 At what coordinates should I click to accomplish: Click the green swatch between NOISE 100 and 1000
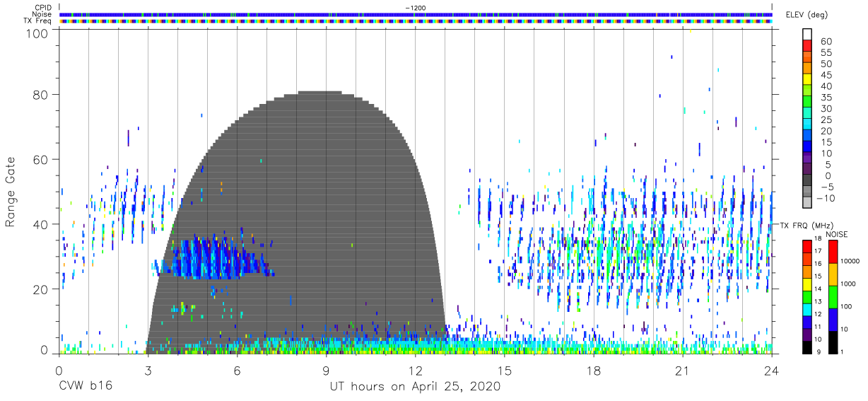pyautogui.click(x=833, y=296)
